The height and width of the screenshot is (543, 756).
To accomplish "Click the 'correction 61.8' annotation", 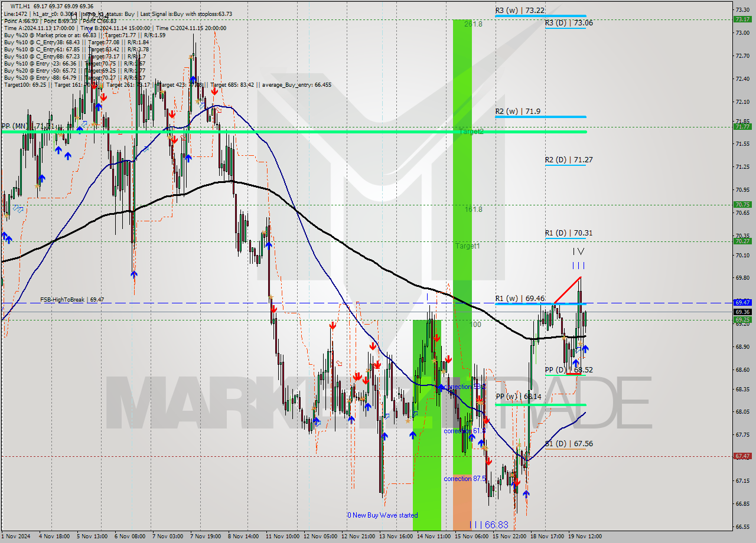I will 465,431.
